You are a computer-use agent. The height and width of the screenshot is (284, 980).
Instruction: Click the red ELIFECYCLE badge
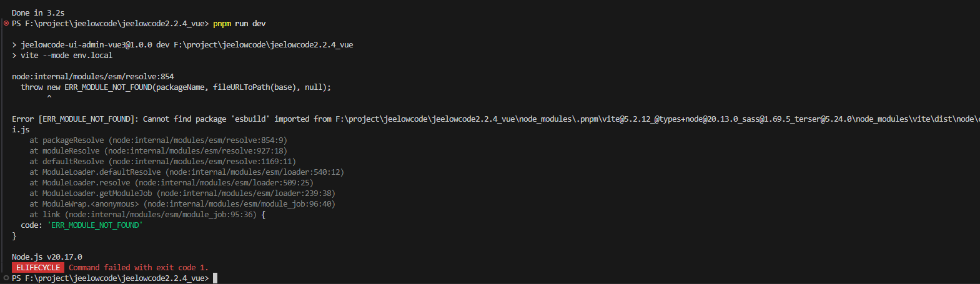click(x=38, y=268)
